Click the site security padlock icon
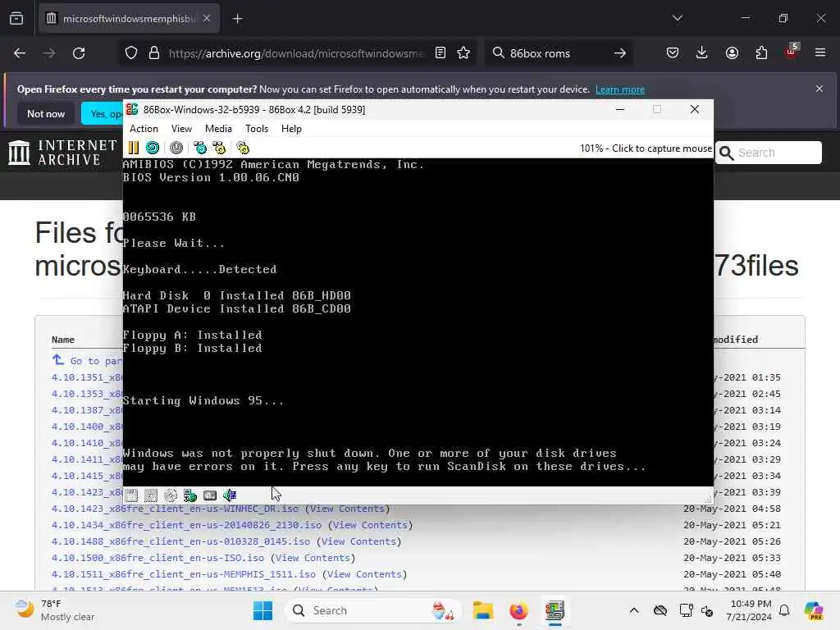The image size is (840, 630). [x=154, y=53]
